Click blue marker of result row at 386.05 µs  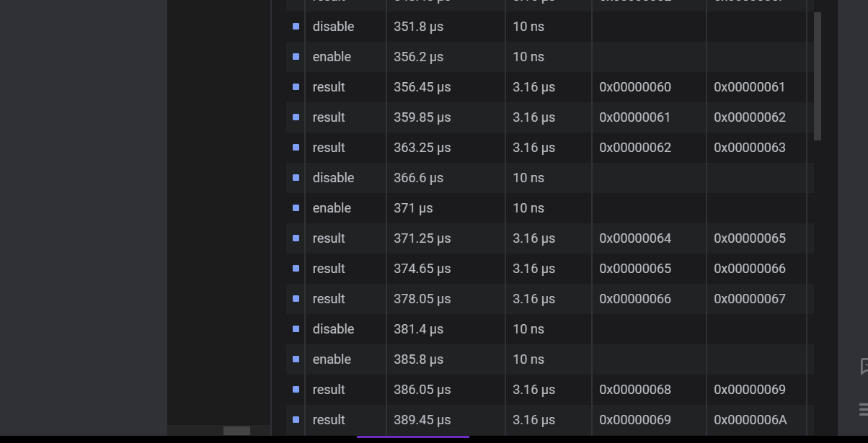(x=296, y=390)
